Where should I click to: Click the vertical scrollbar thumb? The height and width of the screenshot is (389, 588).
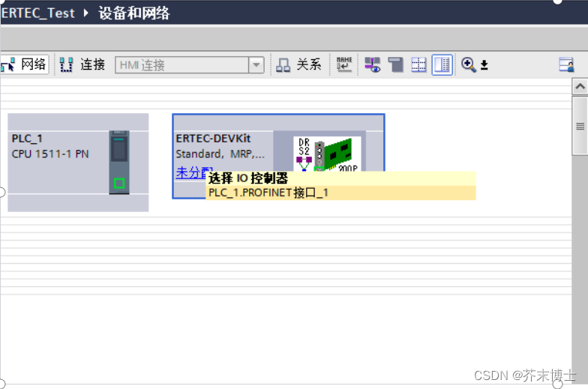point(580,126)
